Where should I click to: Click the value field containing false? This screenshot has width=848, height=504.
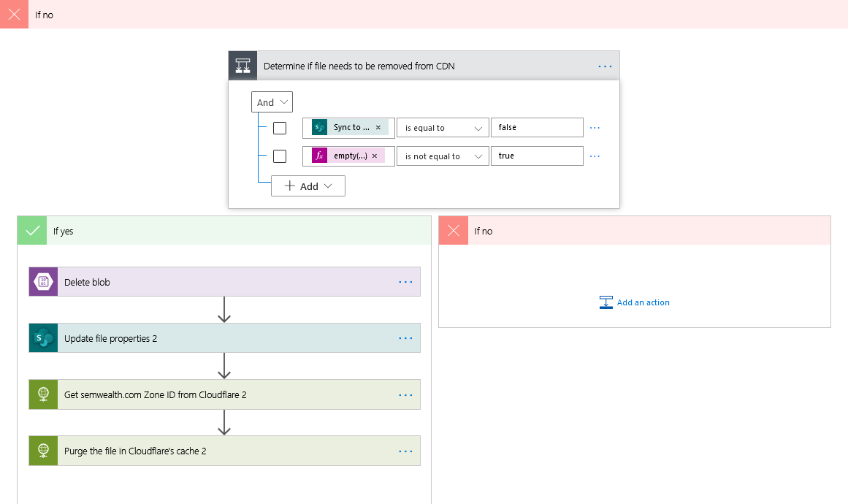537,128
